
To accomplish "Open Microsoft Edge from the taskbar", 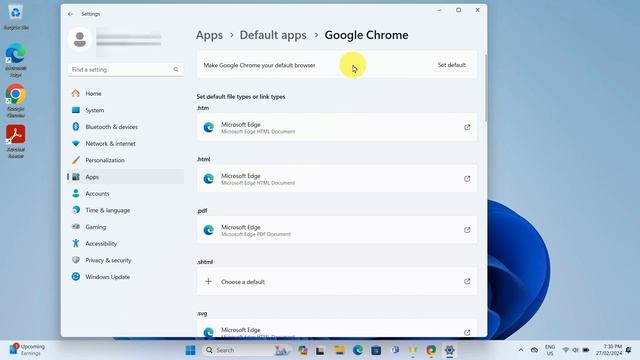I will [358, 350].
